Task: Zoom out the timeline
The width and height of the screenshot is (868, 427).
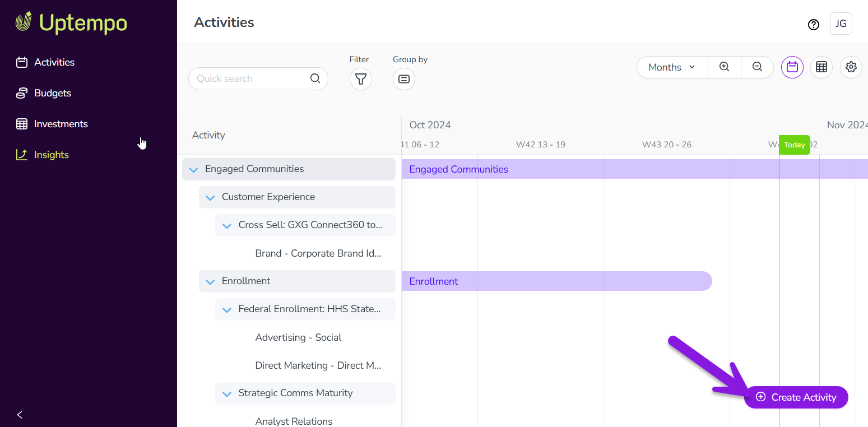Action: pos(757,67)
